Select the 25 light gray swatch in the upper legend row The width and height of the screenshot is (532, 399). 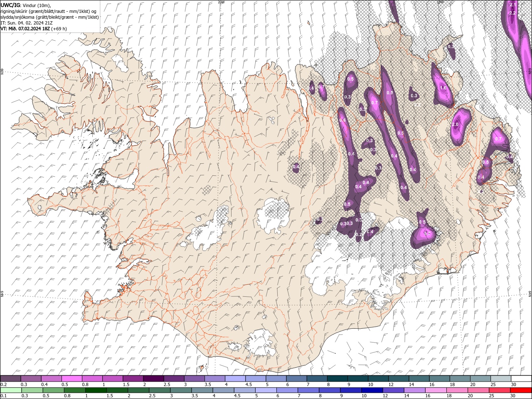tap(501, 379)
